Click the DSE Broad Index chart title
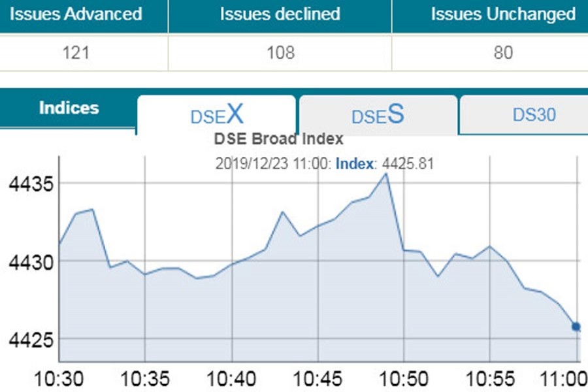Screen dimensions: 588x392 pos(279,139)
